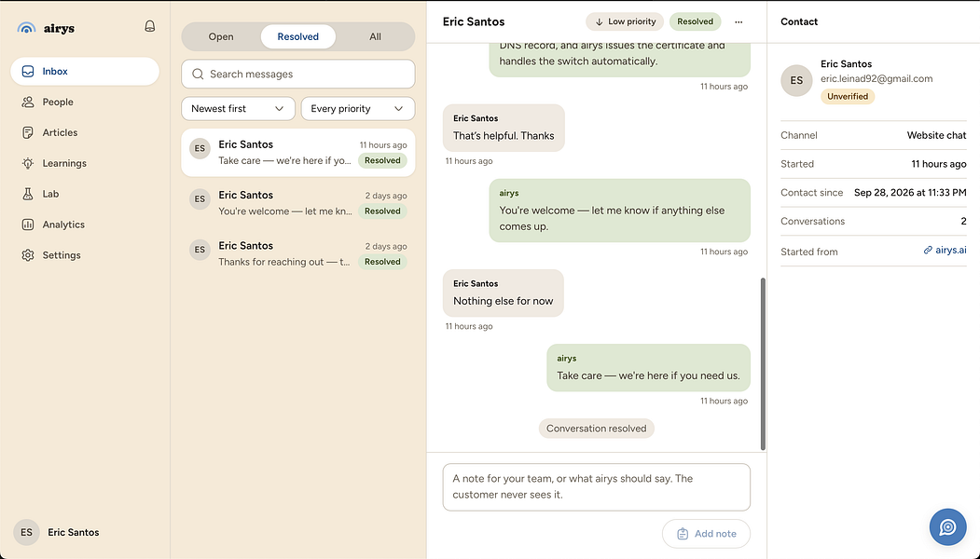Image resolution: width=980 pixels, height=559 pixels.
Task: Expand the Every priority filter dropdown
Action: click(x=358, y=109)
